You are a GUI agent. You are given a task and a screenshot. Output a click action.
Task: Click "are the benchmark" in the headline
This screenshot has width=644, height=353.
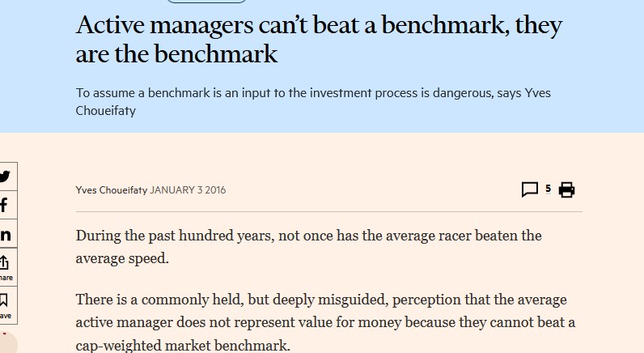coord(176,54)
